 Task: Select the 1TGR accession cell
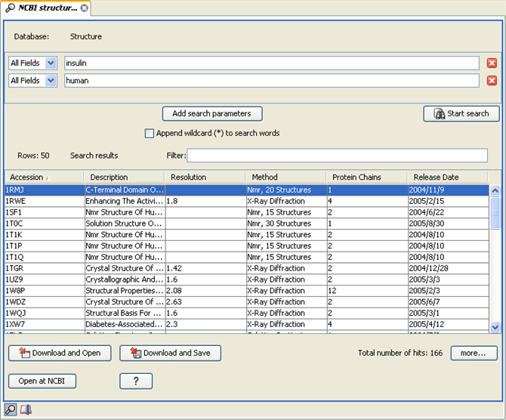pyautogui.click(x=45, y=268)
